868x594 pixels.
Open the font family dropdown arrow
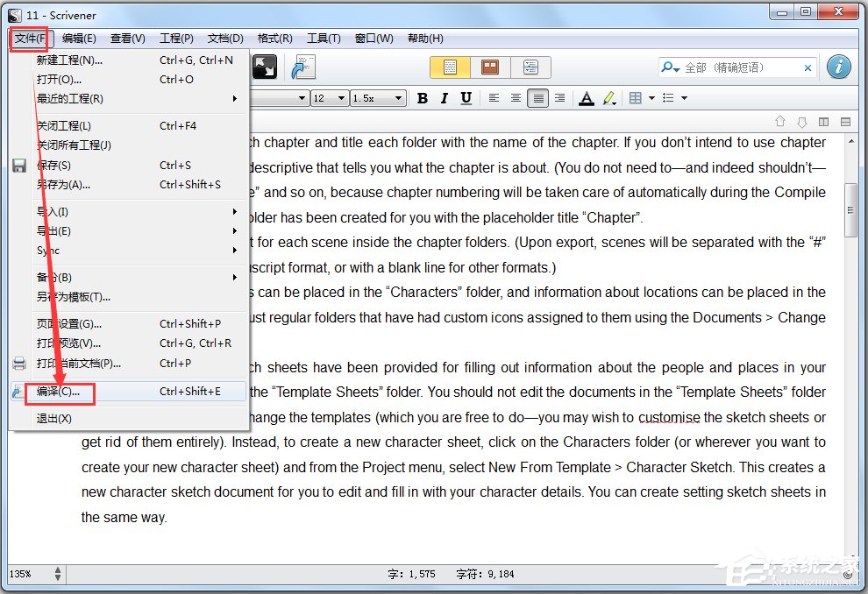tap(301, 98)
